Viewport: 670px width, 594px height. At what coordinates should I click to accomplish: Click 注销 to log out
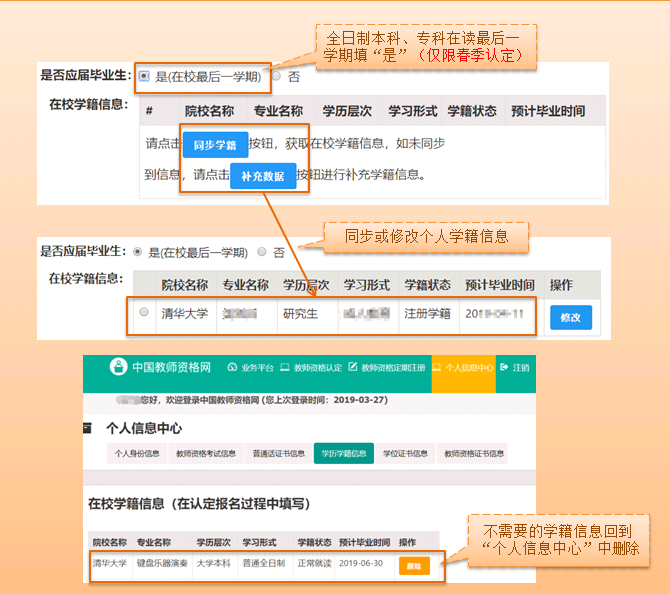tap(515, 368)
